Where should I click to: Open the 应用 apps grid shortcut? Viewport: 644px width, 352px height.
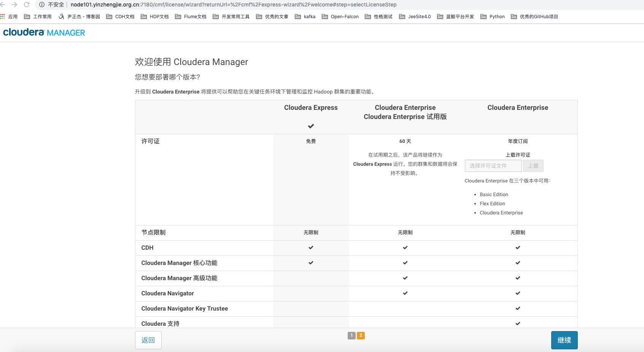pos(9,17)
